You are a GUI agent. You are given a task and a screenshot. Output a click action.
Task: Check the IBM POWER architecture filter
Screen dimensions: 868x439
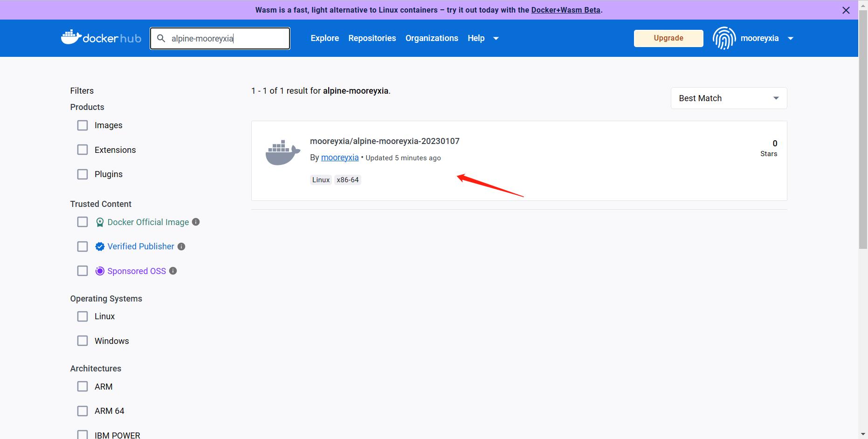click(x=83, y=435)
